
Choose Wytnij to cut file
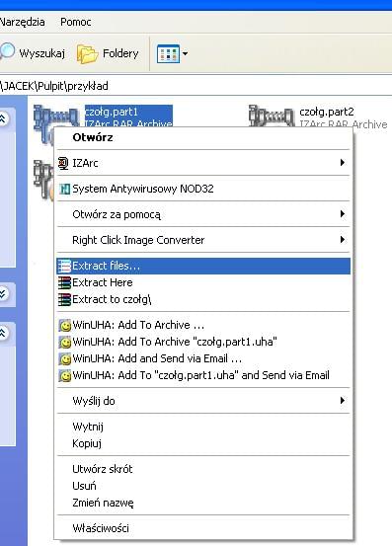click(x=203, y=427)
